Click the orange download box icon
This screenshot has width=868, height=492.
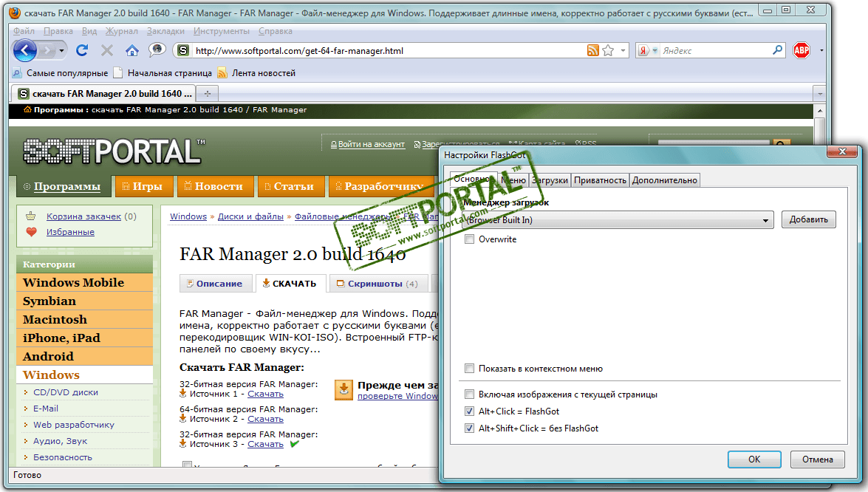coord(344,389)
